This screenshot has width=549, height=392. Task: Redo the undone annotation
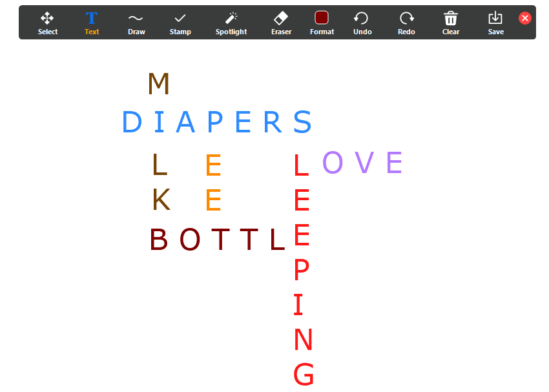406,23
